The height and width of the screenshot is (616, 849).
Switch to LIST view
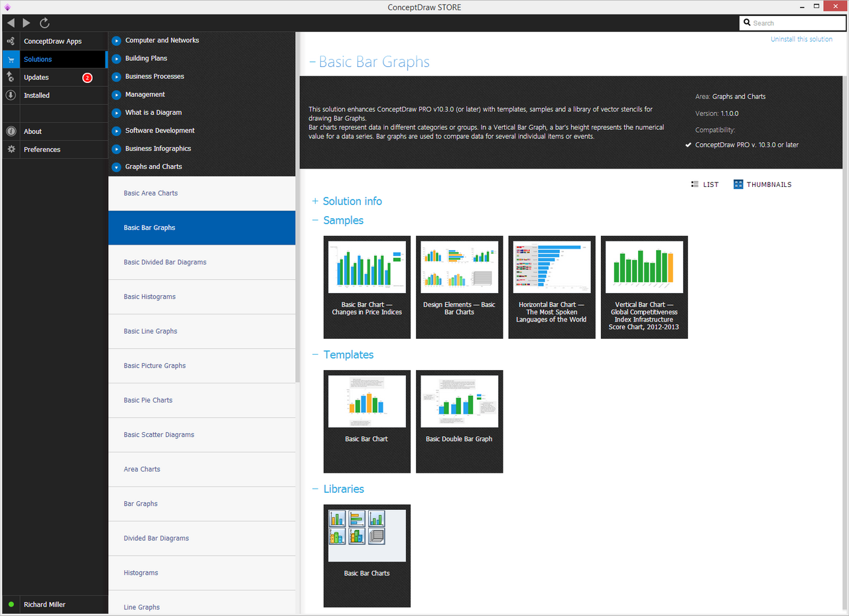point(704,184)
